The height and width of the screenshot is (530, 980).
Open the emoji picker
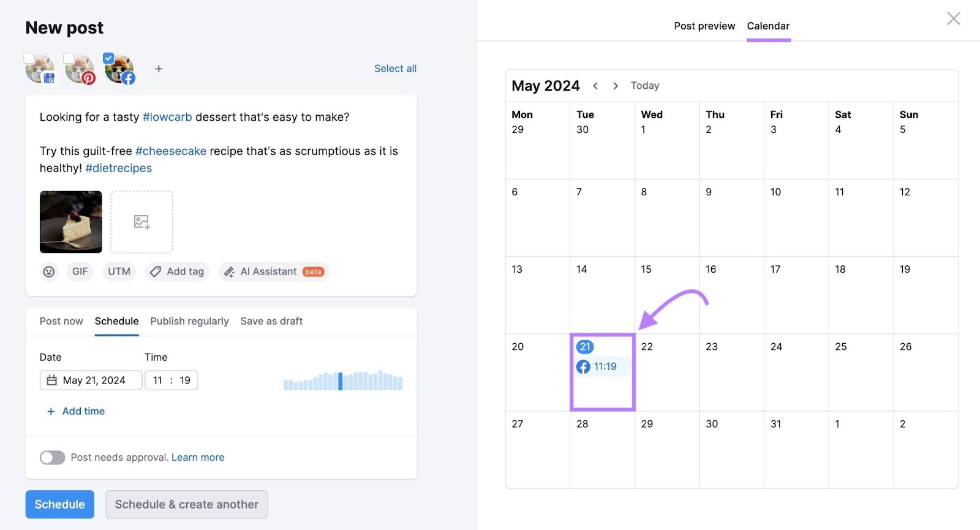tap(48, 271)
